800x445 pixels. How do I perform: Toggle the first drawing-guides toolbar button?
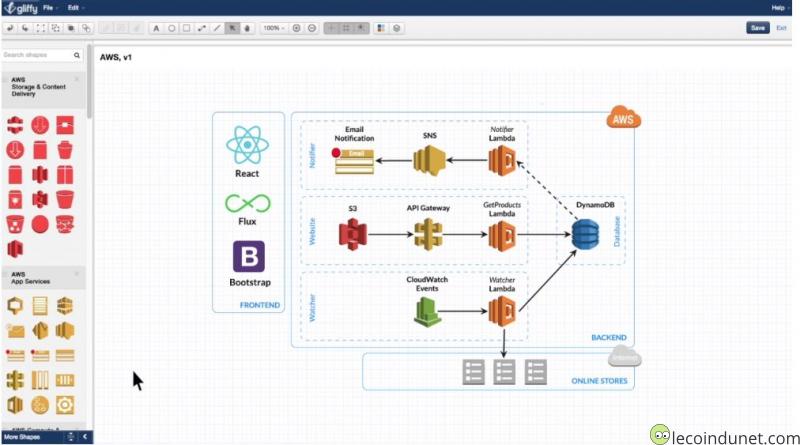tap(332, 28)
